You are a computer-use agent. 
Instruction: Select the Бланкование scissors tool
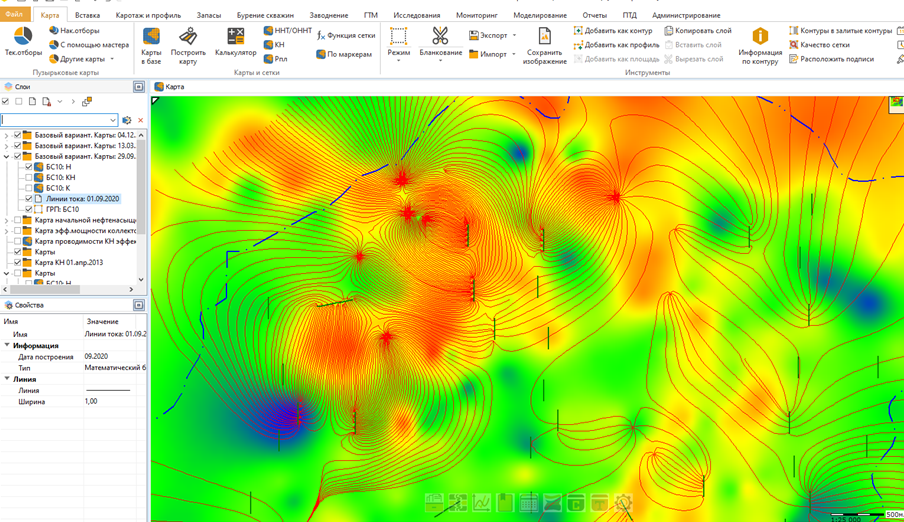click(x=440, y=43)
